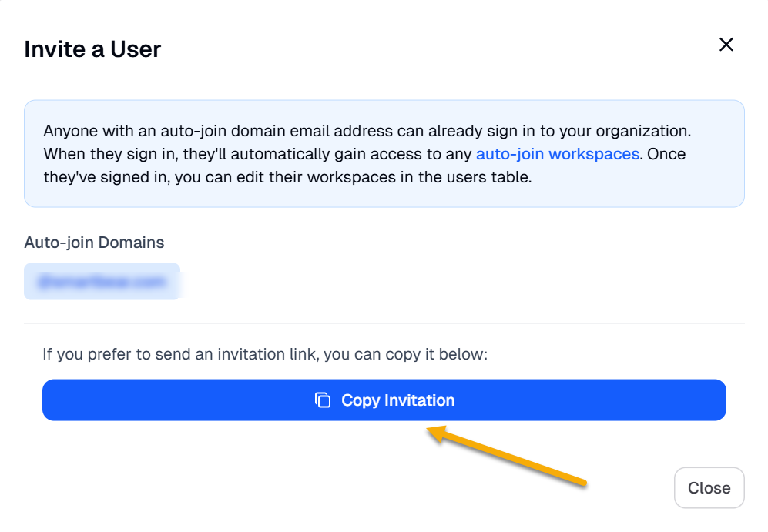Click the X icon to dismiss the dialog
768x532 pixels.
(x=726, y=44)
